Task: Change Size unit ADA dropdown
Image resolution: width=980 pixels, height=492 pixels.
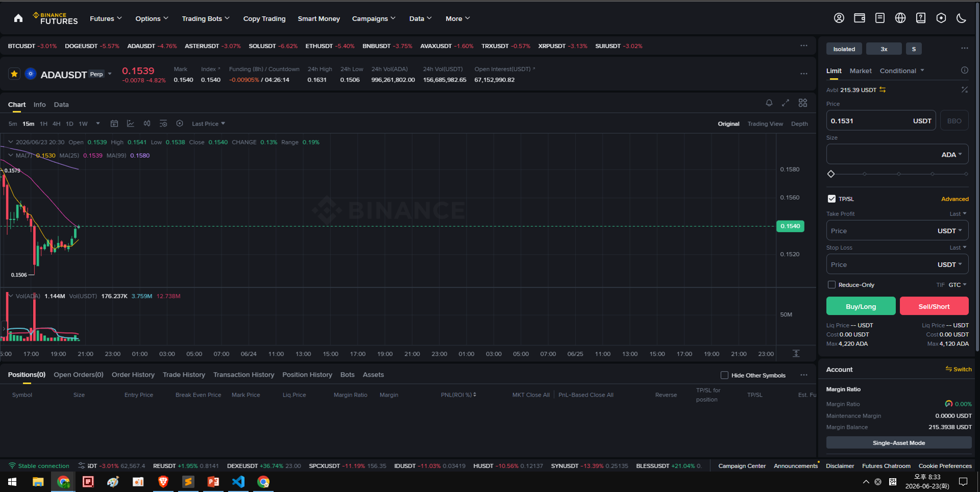Action: click(x=951, y=155)
